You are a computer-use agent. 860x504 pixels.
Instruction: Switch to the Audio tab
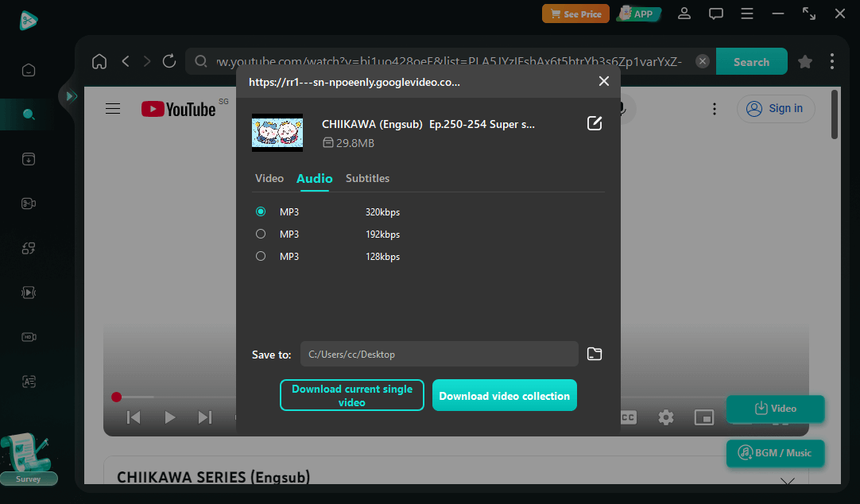[x=314, y=178]
